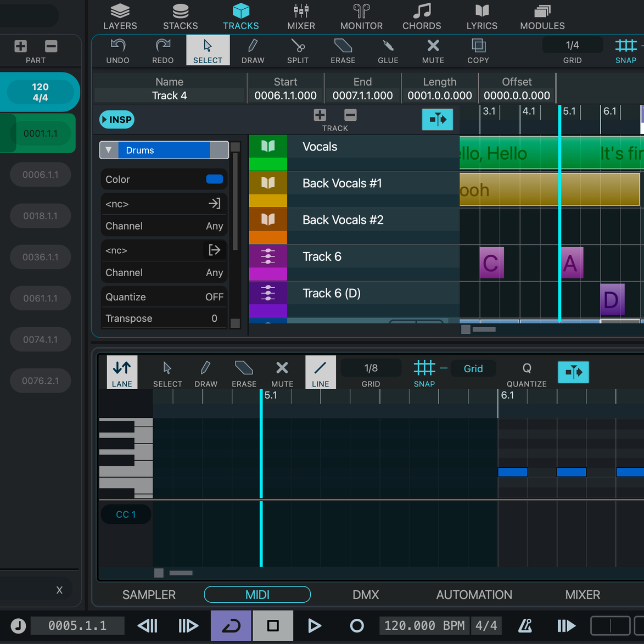Open the Modules view
The height and width of the screenshot is (644, 644).
[542, 16]
